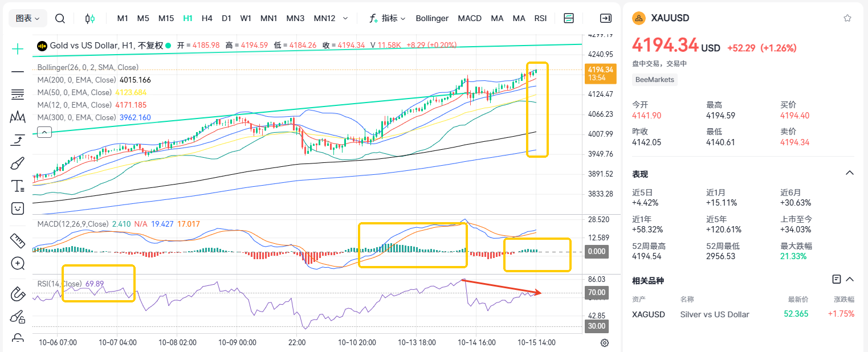Open symbol search magnifier icon
The height and width of the screenshot is (352, 868).
[60, 18]
